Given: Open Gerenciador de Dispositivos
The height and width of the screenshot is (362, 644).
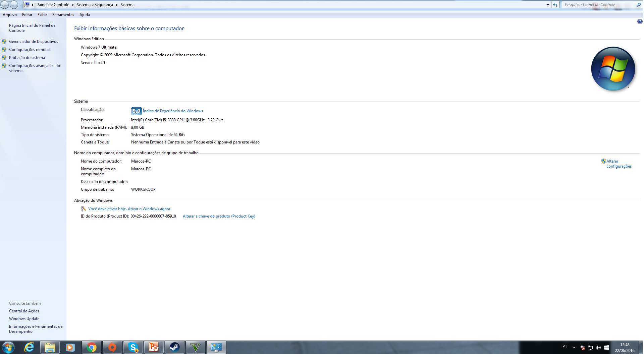Looking at the screenshot, I should tap(34, 42).
